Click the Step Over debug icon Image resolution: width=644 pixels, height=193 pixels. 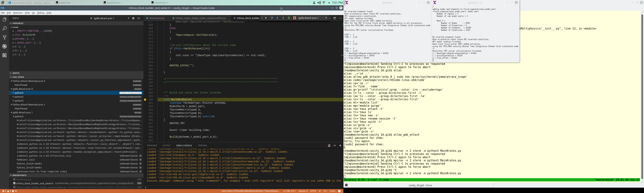[x=272, y=18]
